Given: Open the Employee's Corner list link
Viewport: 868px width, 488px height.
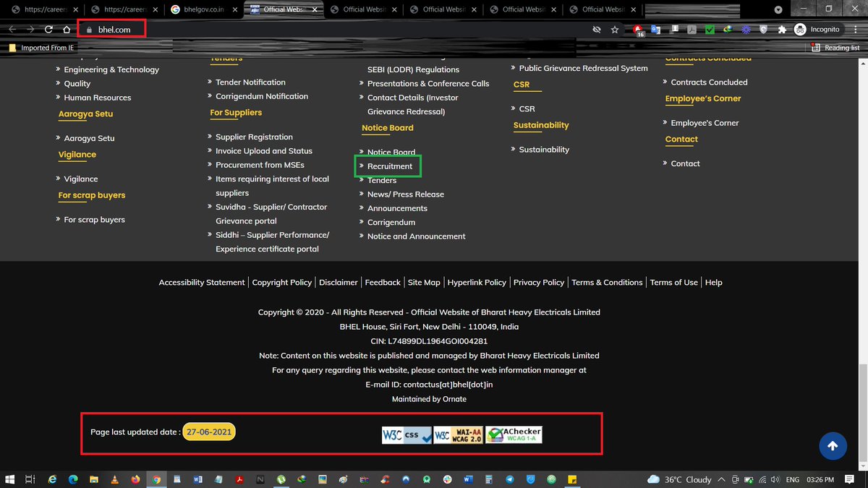Looking at the screenshot, I should click(x=705, y=123).
